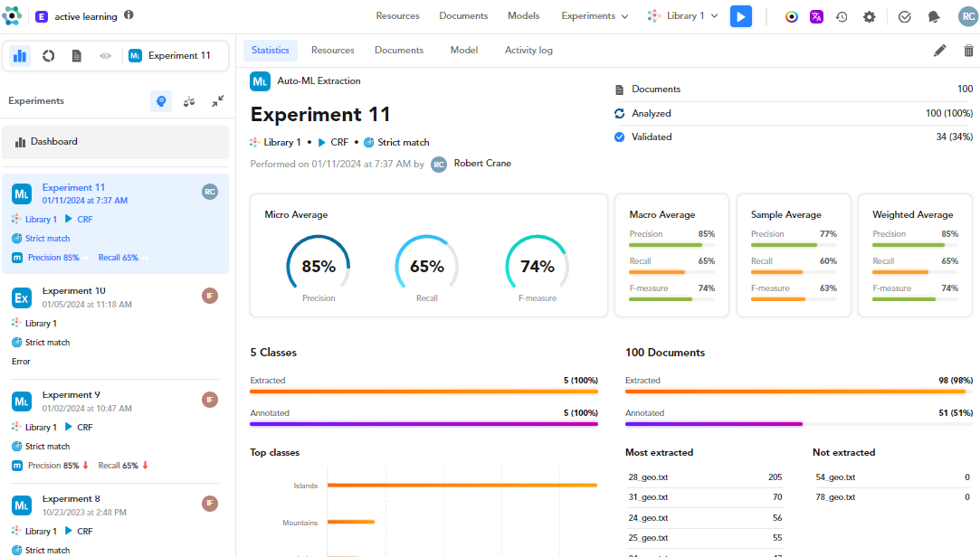Open the Models menu item
This screenshot has width=980, height=557.
[523, 16]
